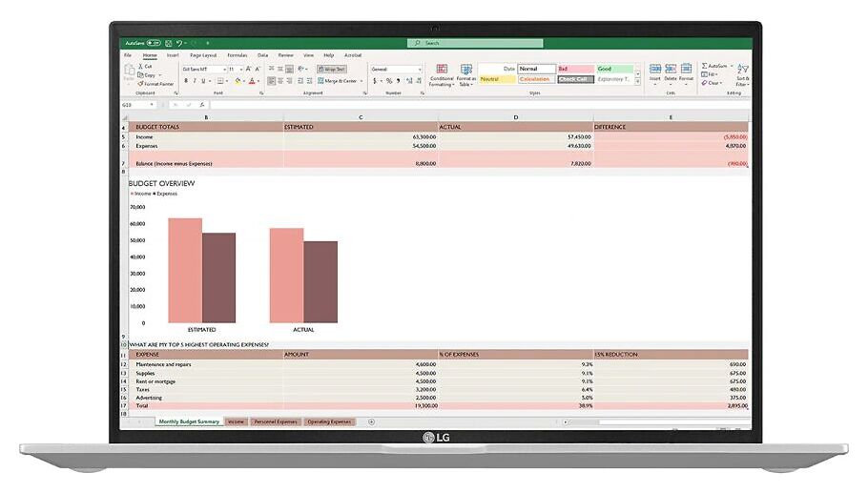Toggle the AutoSave switch
The height and width of the screenshot is (493, 868).
point(152,43)
